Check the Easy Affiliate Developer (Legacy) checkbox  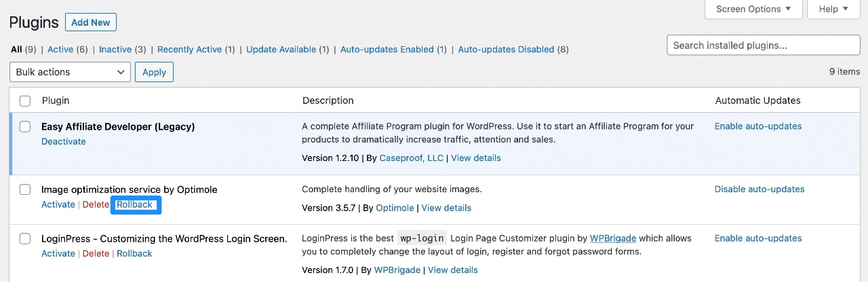25,127
